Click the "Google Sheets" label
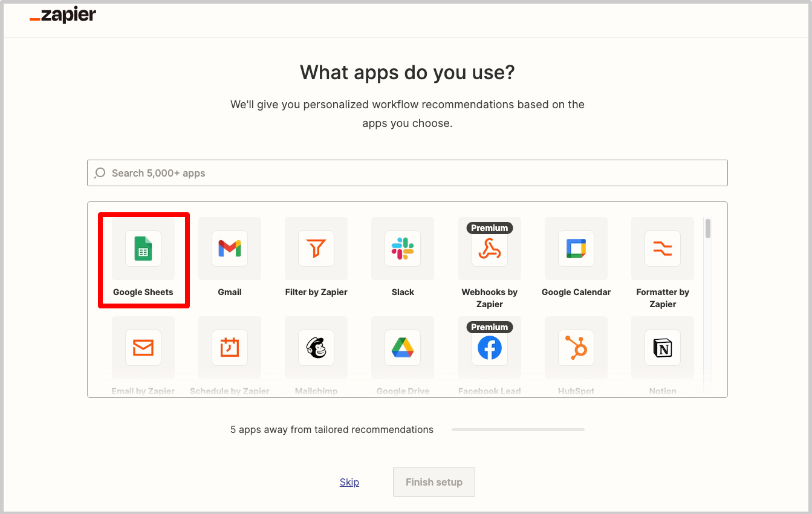 coord(143,292)
